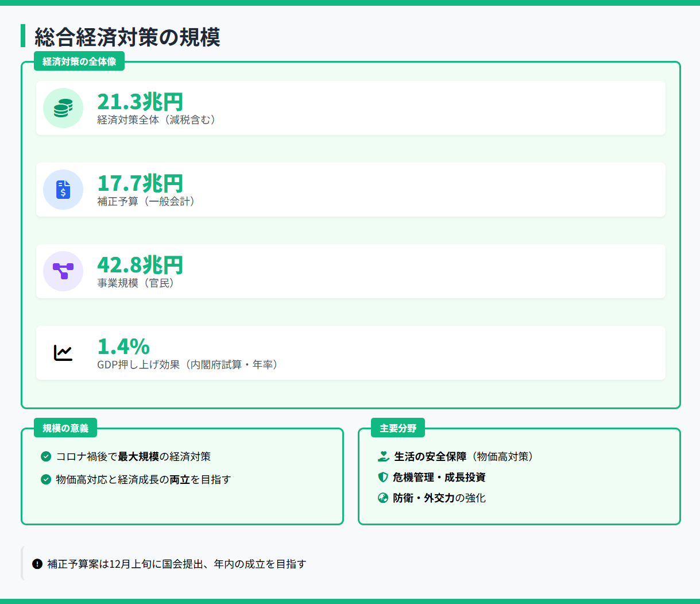Click the purple flow diagram icon

click(63, 271)
